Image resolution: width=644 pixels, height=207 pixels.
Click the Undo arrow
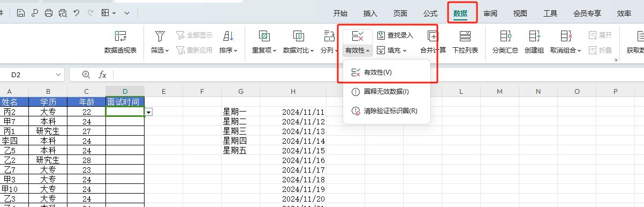point(77,12)
